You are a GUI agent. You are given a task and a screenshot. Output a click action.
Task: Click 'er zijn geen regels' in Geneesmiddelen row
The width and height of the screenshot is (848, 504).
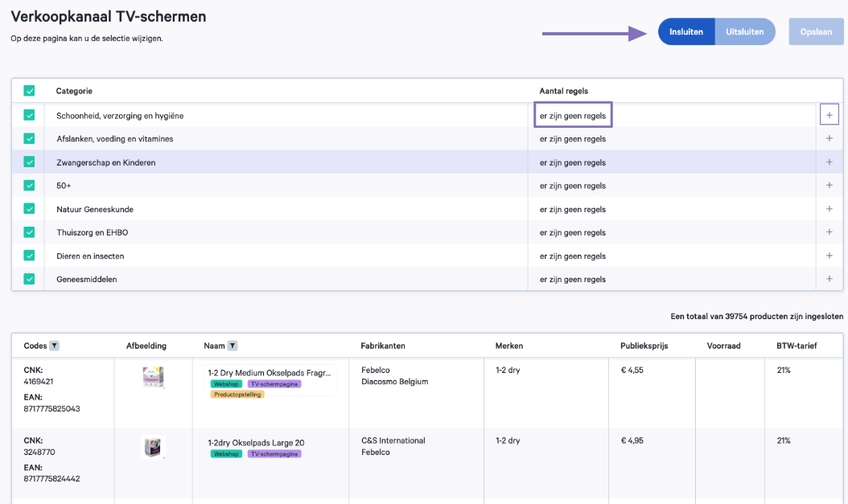click(x=573, y=279)
